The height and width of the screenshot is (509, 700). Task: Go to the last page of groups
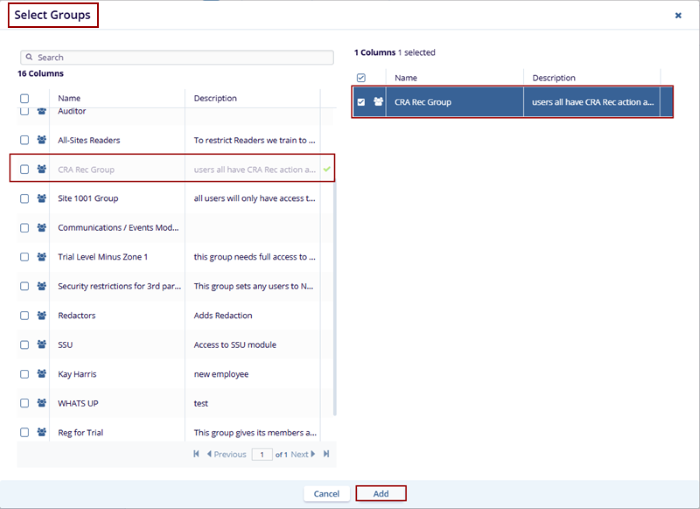click(326, 454)
